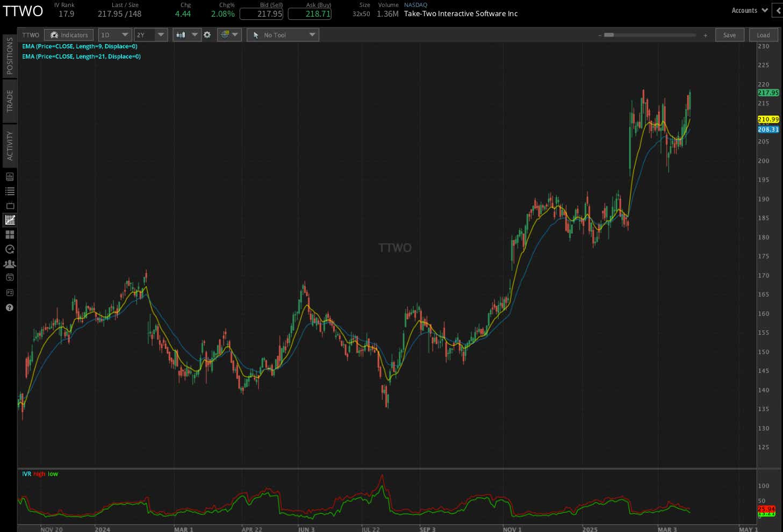Viewport: 783px width, 532px height.
Task: Click the chart grid icon in sidebar
Action: pyautogui.click(x=10, y=220)
